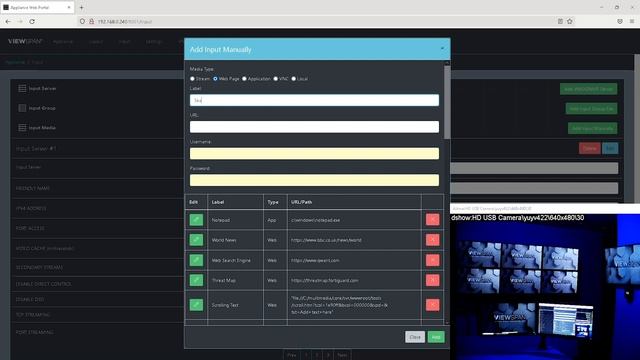The width and height of the screenshot is (640, 360).
Task: Delete the Notepad input row
Action: [433, 220]
